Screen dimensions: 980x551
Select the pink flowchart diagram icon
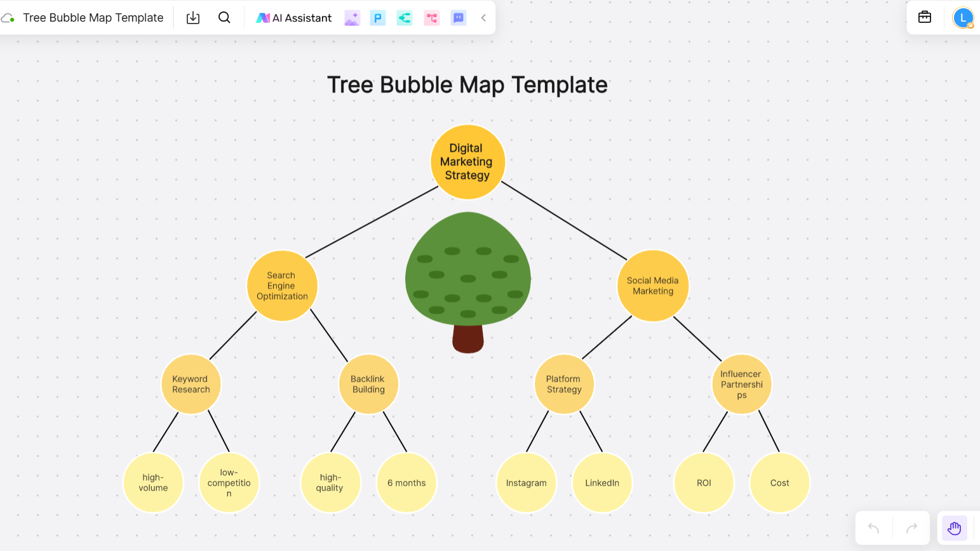tap(432, 18)
